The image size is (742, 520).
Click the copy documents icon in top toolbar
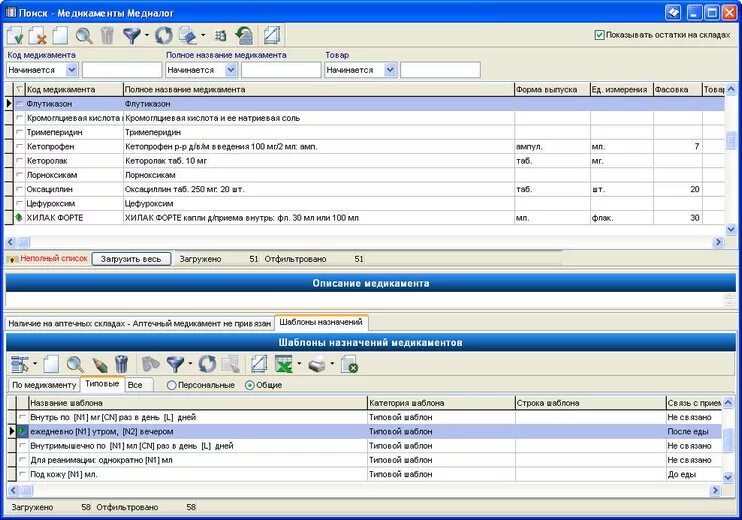188,35
